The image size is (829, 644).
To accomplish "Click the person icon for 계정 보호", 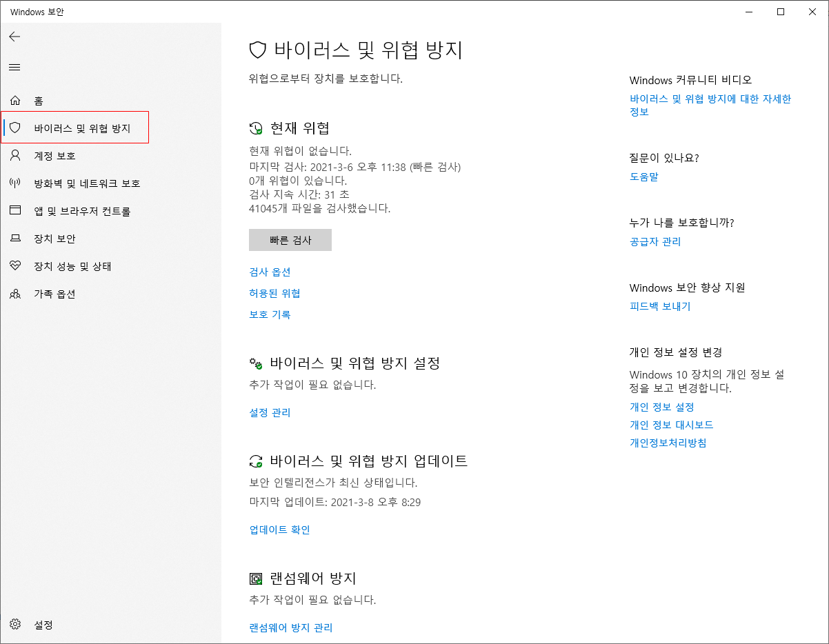I will pyautogui.click(x=15, y=155).
